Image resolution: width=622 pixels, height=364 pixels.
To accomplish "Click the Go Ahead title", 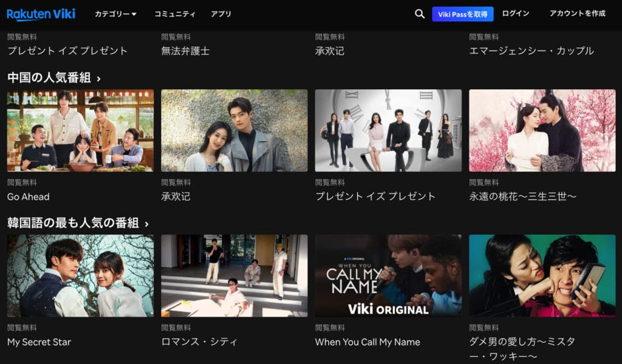I will 28,197.
